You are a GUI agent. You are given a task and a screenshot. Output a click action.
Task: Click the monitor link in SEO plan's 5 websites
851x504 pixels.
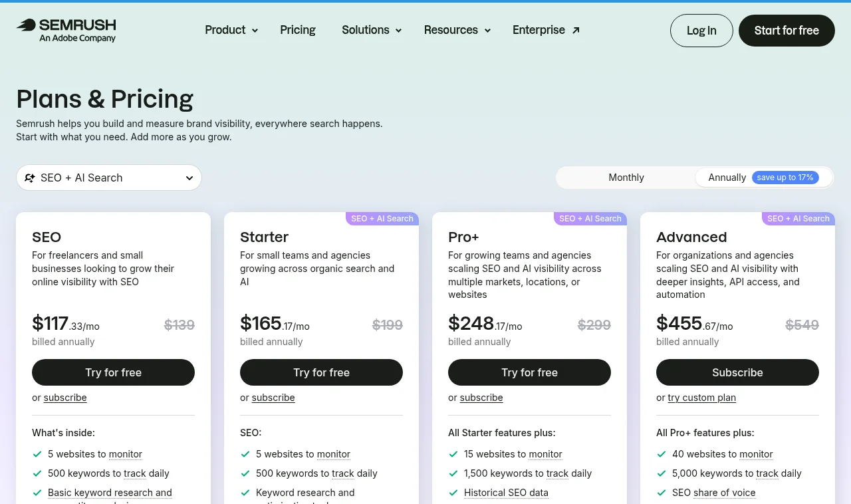coord(126,454)
